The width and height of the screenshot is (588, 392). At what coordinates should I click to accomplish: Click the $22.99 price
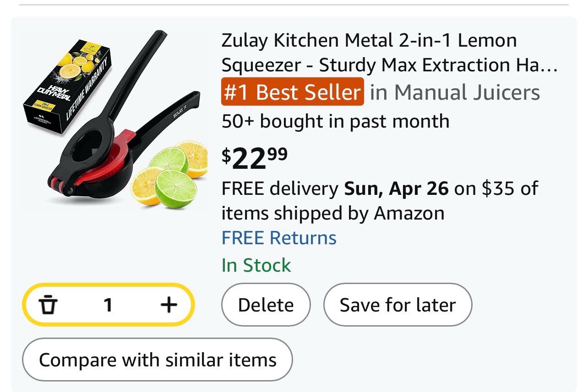coord(255,157)
